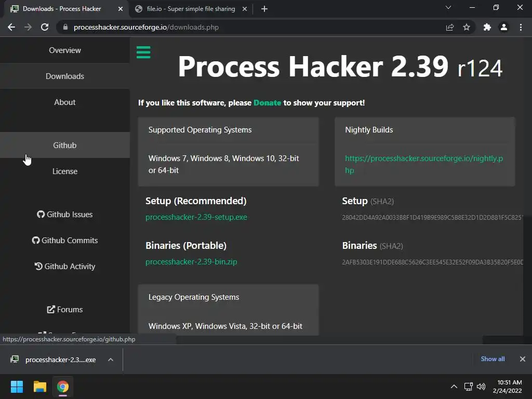Screen dimensions: 532x399
Task: Open the nightly builds URL link
Action: point(424,164)
